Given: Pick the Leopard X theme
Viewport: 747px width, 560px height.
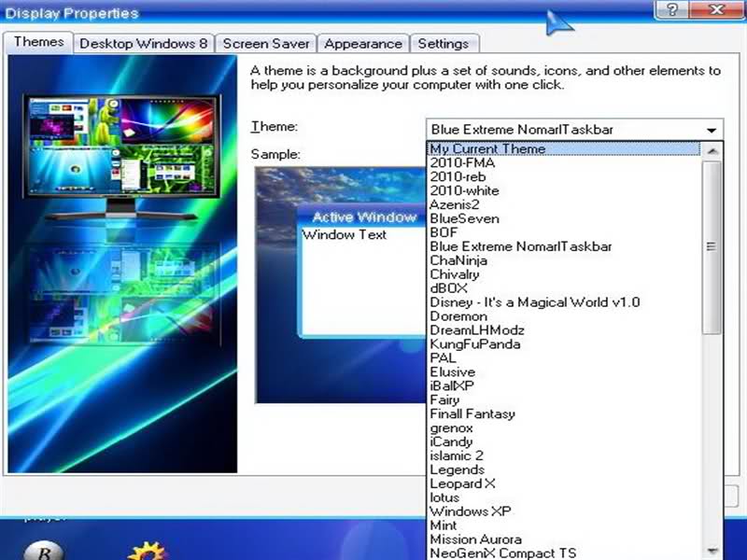Looking at the screenshot, I should tap(565, 483).
